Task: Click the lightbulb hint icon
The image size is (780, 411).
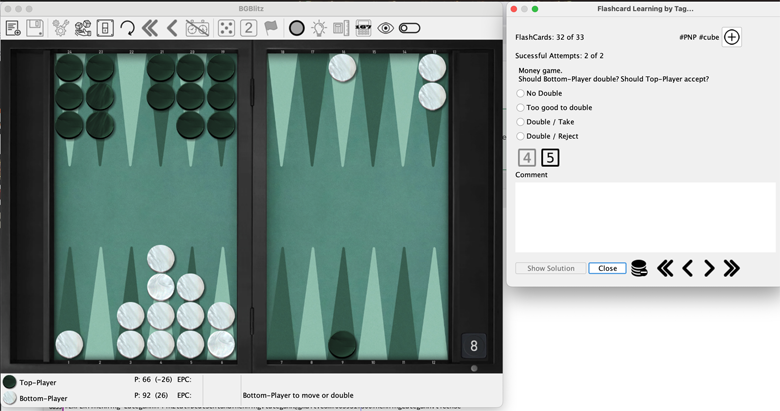Action: (318, 28)
